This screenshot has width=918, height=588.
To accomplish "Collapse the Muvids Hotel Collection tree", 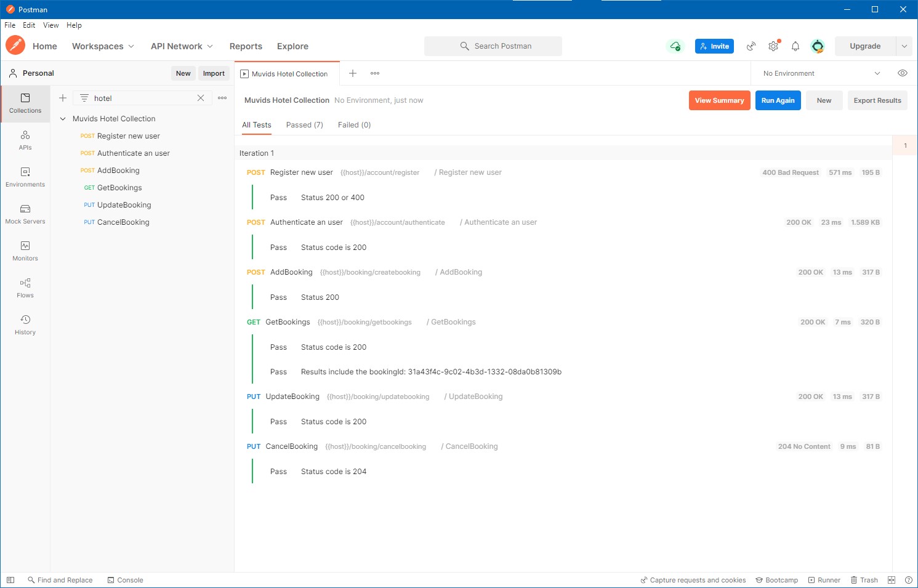I will click(x=63, y=119).
